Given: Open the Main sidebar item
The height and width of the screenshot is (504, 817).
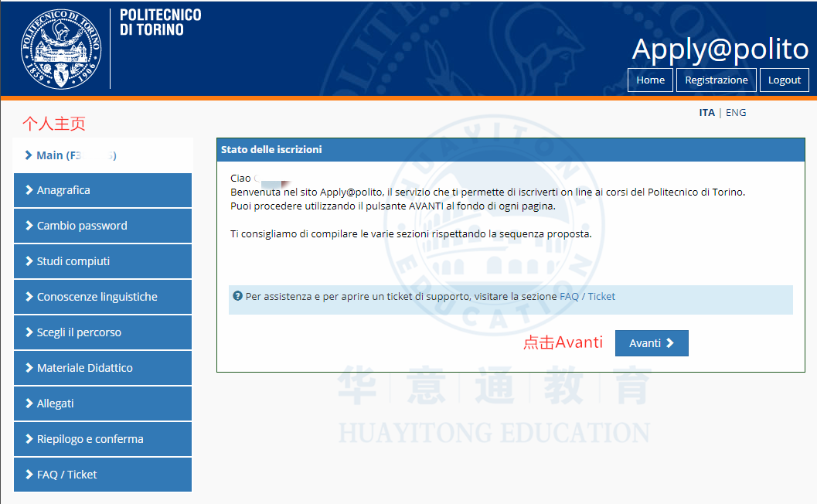Looking at the screenshot, I should point(103,155).
